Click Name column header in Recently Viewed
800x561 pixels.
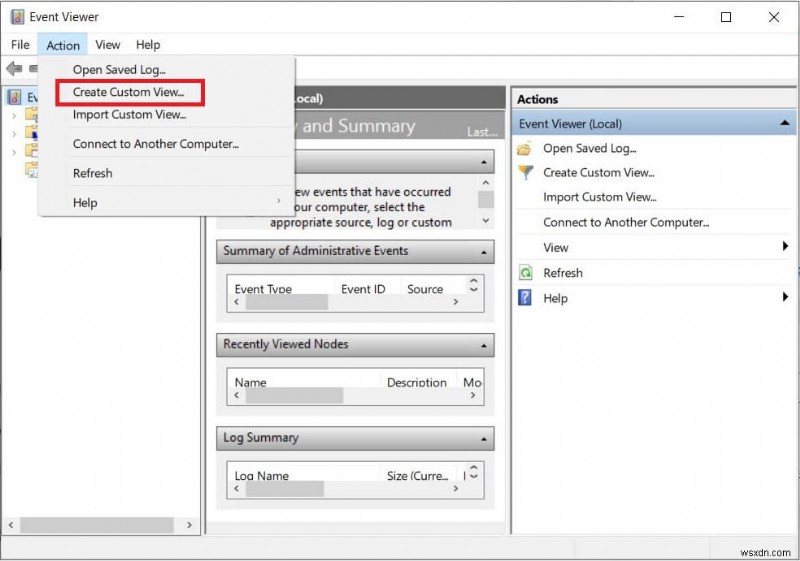coord(251,382)
